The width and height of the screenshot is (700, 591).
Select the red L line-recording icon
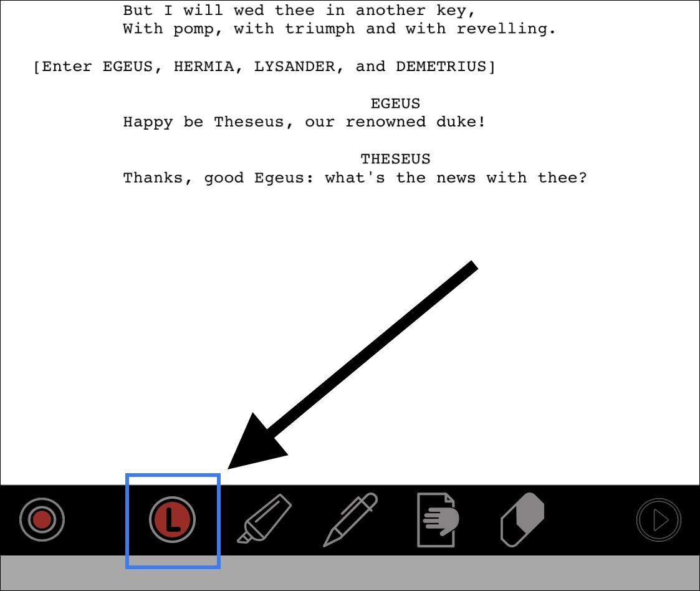172,519
